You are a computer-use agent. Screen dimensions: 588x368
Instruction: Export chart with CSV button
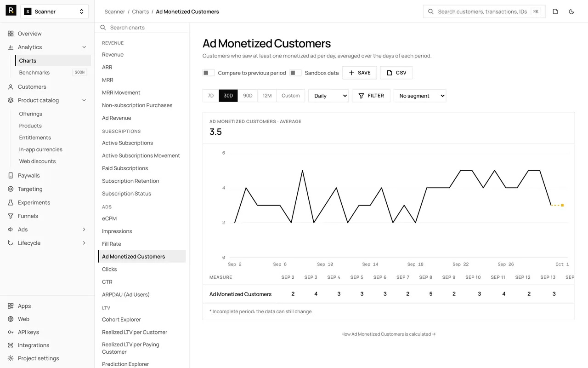396,73
